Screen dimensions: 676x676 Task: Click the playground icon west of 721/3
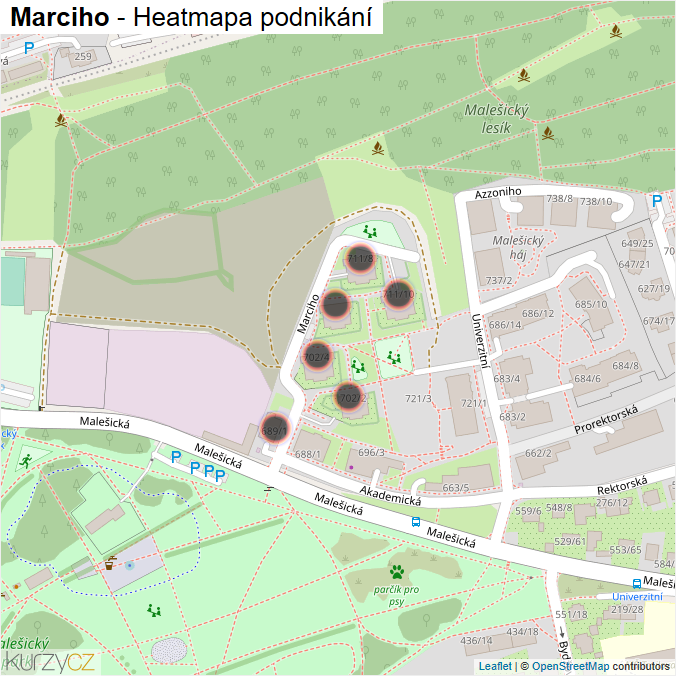[x=394, y=357]
